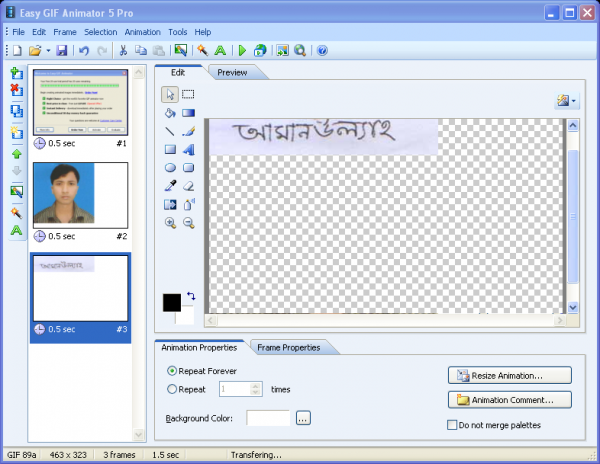Switch to the Frame Properties tab
The image size is (600, 464).
click(289, 348)
